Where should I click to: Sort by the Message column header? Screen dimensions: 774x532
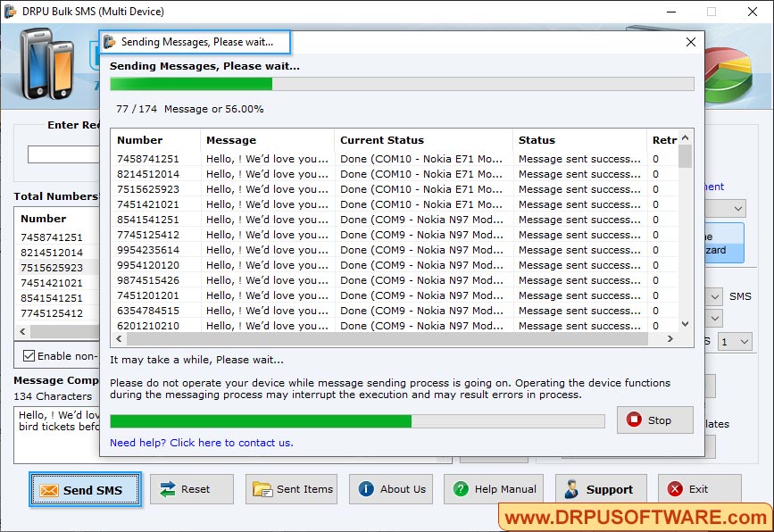[268, 140]
